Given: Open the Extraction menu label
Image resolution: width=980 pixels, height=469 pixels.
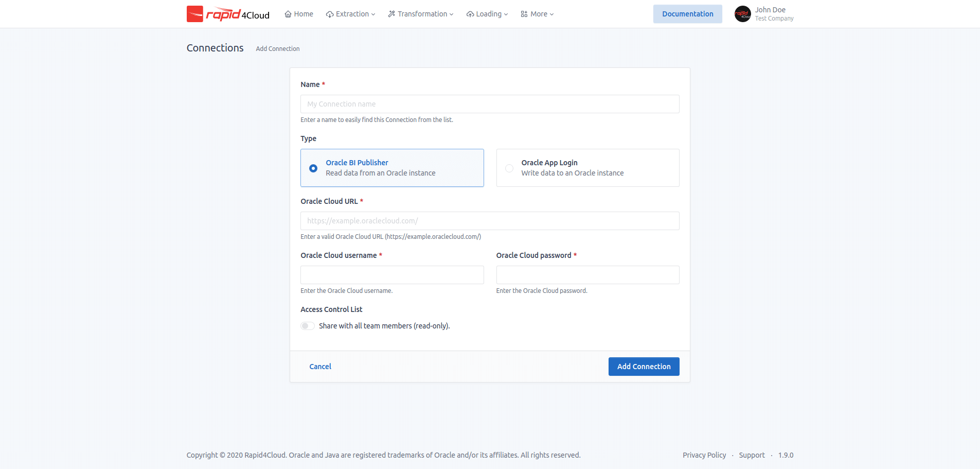Looking at the screenshot, I should tap(352, 14).
